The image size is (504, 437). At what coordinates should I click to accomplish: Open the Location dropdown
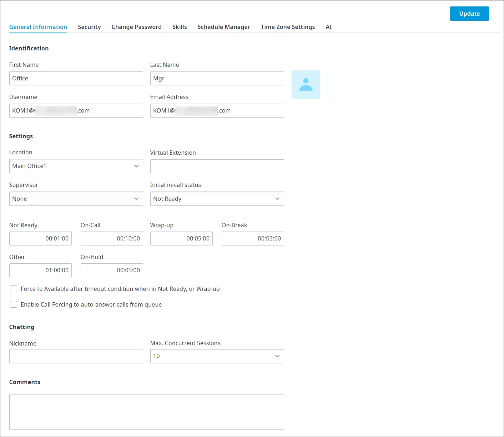pyautogui.click(x=76, y=166)
